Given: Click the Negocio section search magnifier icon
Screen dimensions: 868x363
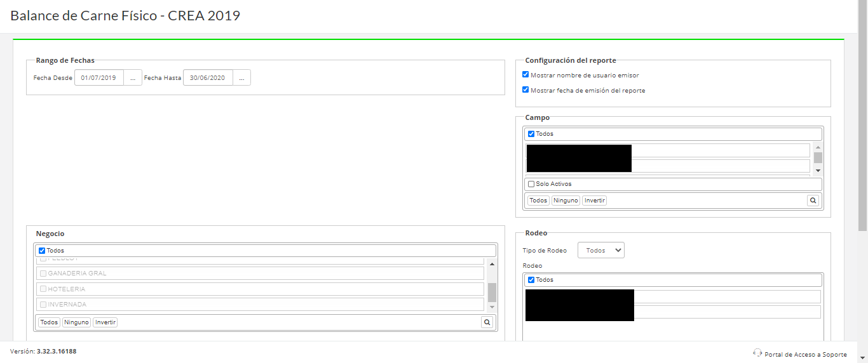Looking at the screenshot, I should [487, 322].
